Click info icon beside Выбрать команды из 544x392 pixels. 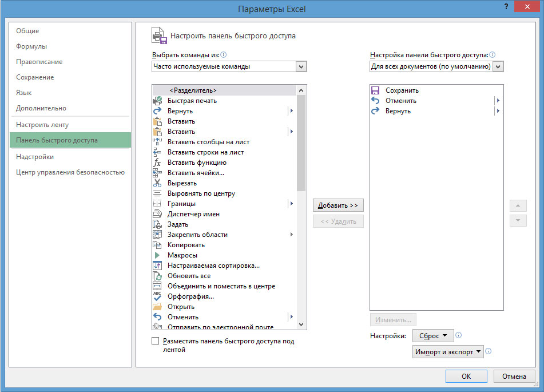(x=224, y=54)
